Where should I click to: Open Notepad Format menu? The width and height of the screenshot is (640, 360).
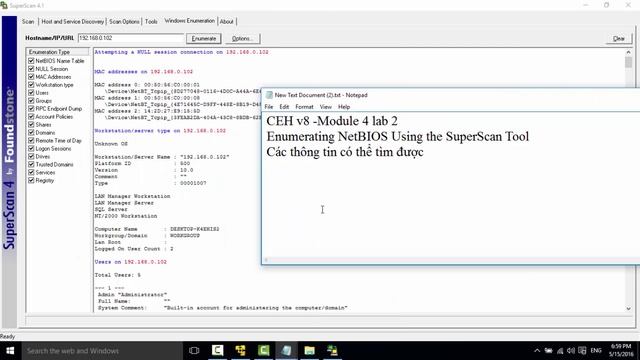pos(304,107)
